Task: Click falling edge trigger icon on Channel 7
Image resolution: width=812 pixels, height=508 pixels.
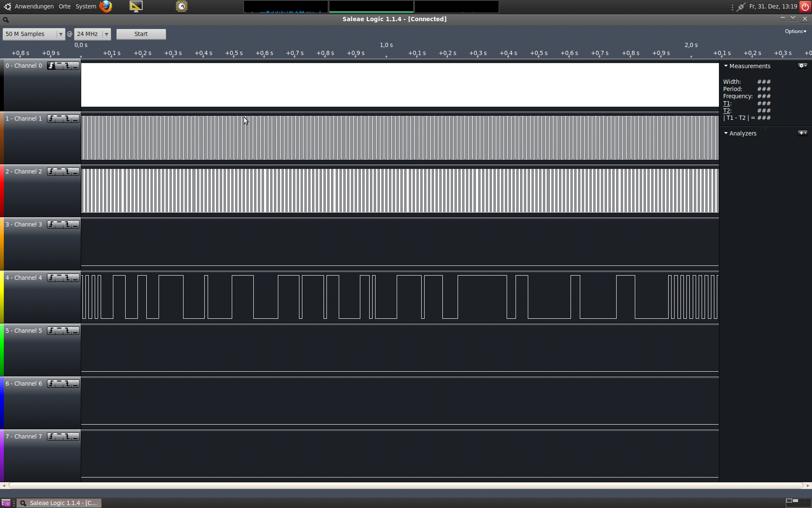Action: click(67, 436)
